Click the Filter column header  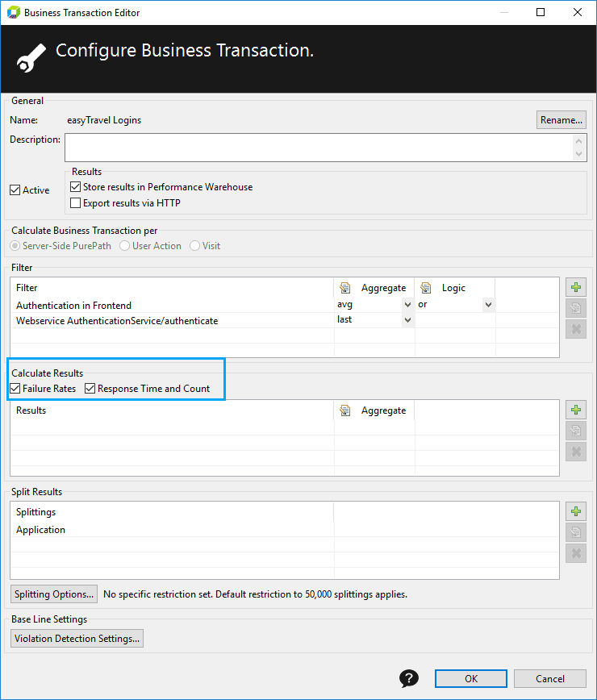[173, 288]
